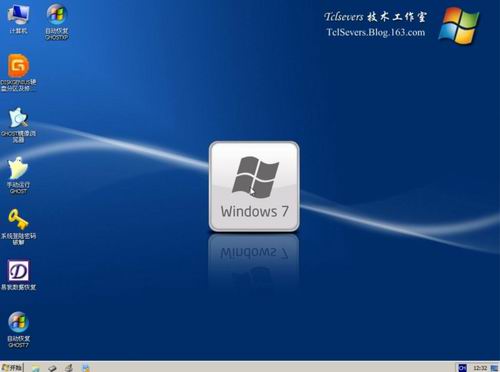500x372 pixels.
Task: Click the 开始 Start button
Action: 12,367
